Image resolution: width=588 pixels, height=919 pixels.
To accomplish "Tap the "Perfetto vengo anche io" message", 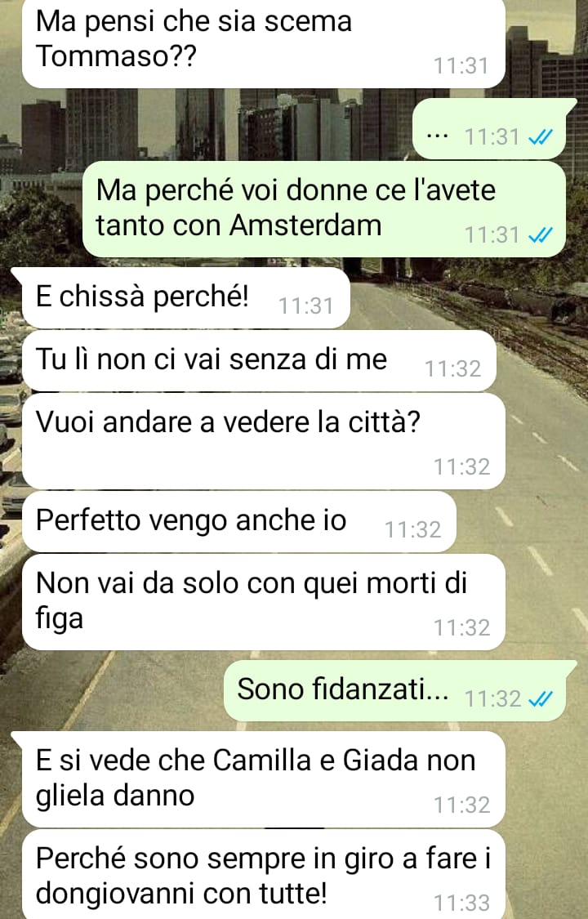I will tap(239, 522).
